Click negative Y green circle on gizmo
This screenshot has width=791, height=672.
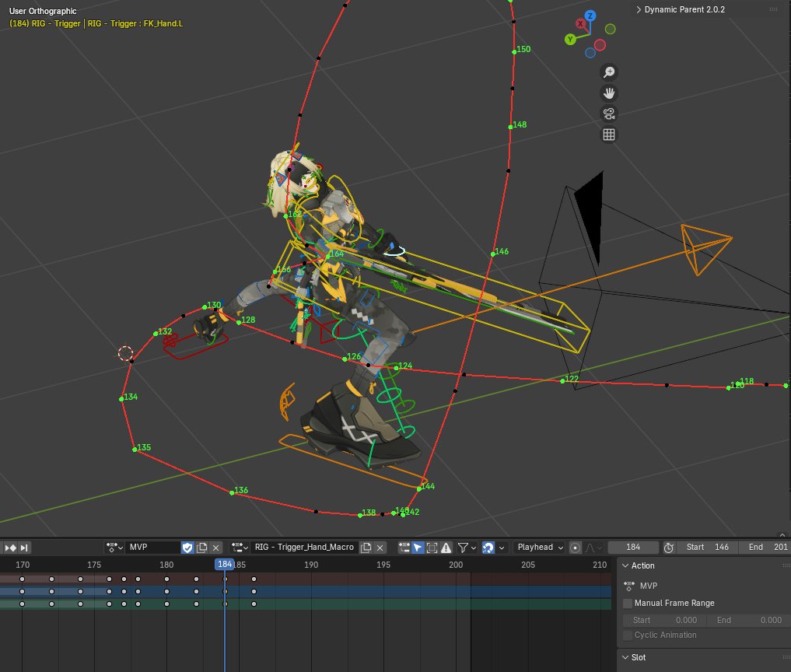pyautogui.click(x=610, y=30)
